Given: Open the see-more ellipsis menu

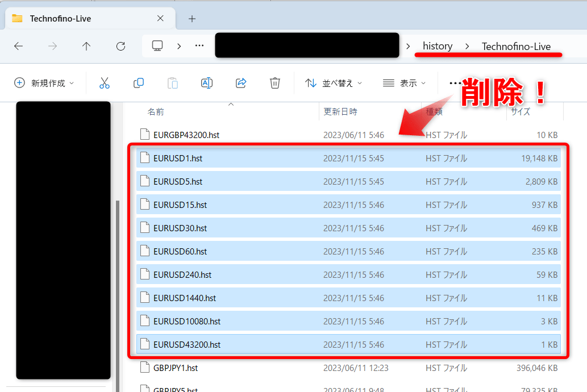Looking at the screenshot, I should point(455,83).
